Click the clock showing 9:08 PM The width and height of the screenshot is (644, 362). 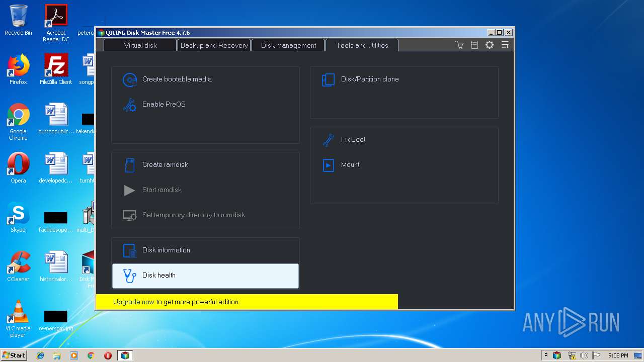618,355
